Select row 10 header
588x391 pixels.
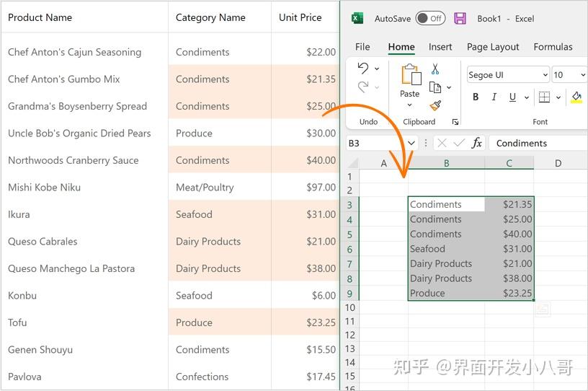click(x=349, y=307)
